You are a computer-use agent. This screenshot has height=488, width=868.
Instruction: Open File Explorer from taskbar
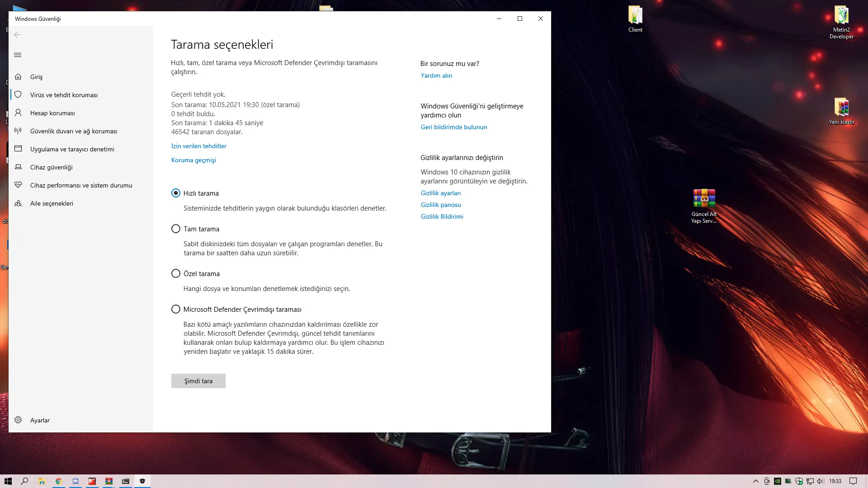tap(42, 481)
